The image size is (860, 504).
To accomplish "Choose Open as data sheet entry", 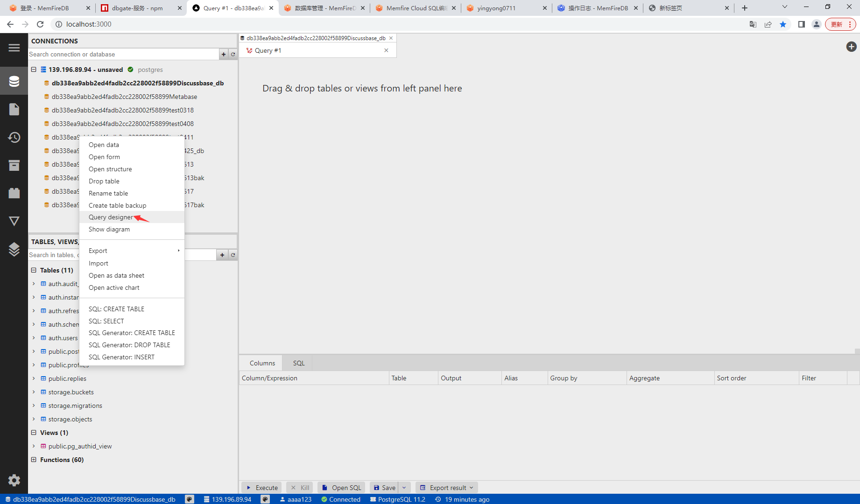I will (x=132, y=275).
